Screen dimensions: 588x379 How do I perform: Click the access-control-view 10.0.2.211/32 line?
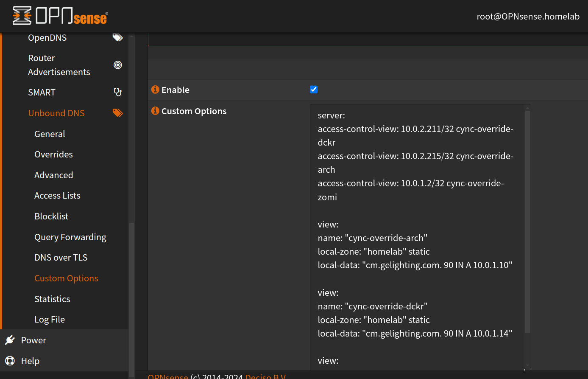[415, 135]
